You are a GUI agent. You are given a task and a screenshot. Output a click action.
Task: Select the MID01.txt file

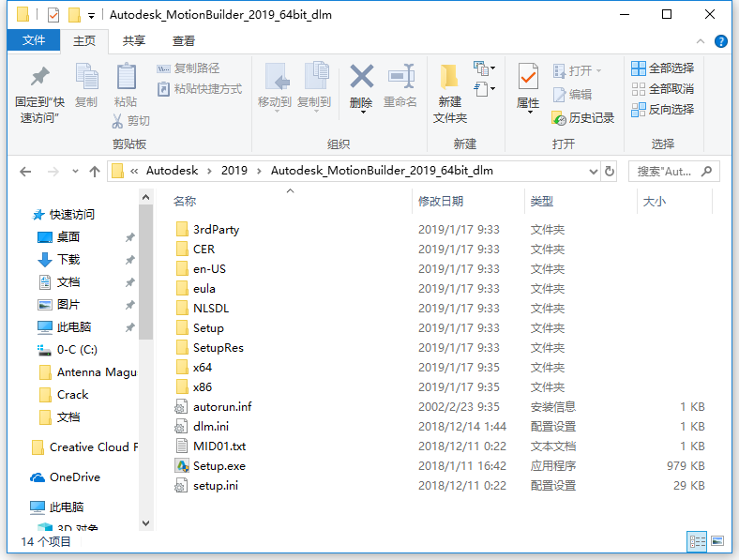coord(211,446)
